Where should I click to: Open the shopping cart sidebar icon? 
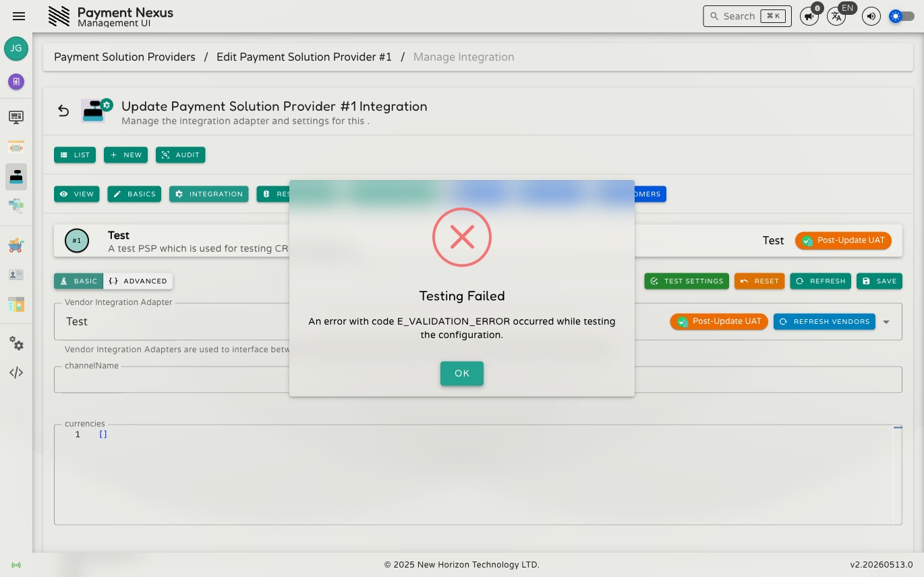point(16,245)
